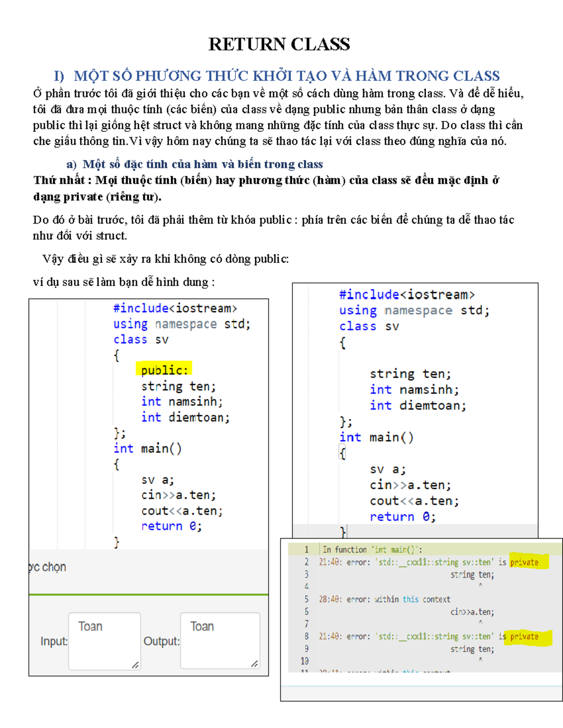Click #include<iostream> in the left code
Screen dimensions: 563x728
175,308
